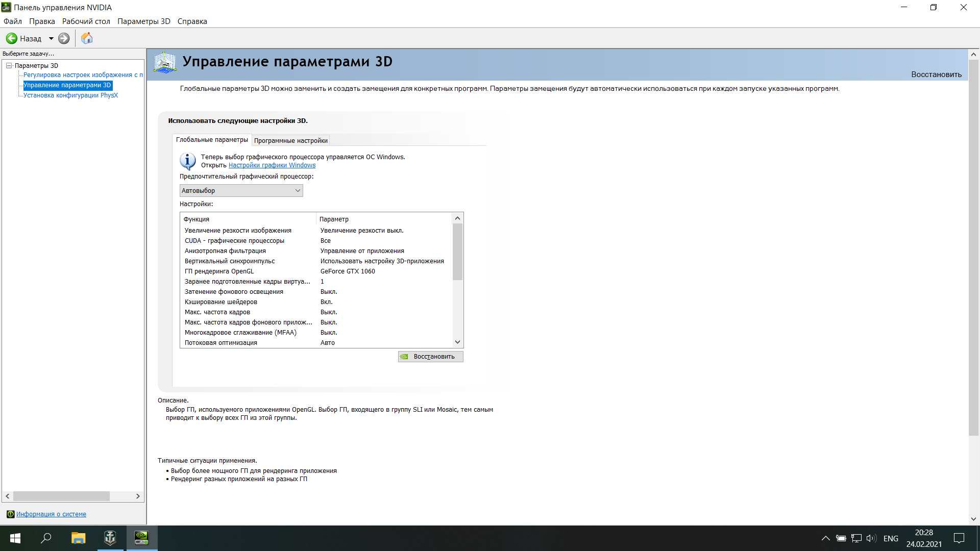Open the Рабочий стол menu
980x551 pixels.
(86, 21)
